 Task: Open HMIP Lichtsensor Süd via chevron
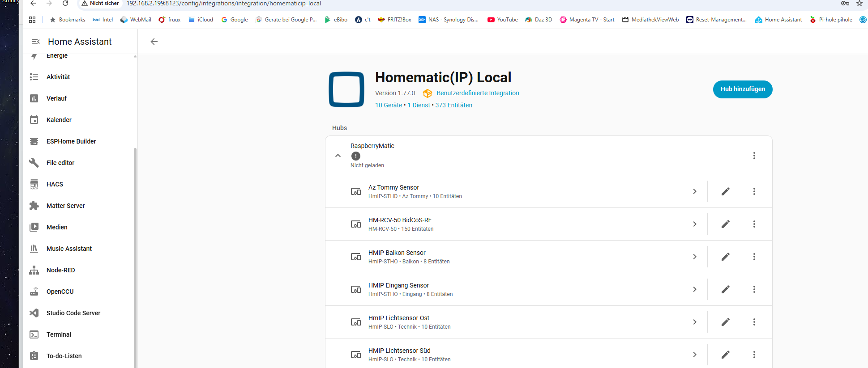(694, 355)
